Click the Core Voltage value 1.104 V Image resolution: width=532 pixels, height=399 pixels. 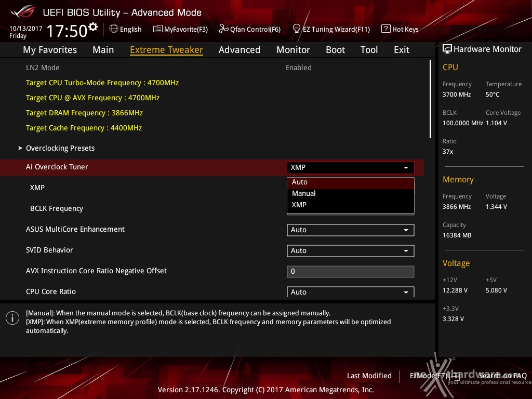pyautogui.click(x=496, y=123)
